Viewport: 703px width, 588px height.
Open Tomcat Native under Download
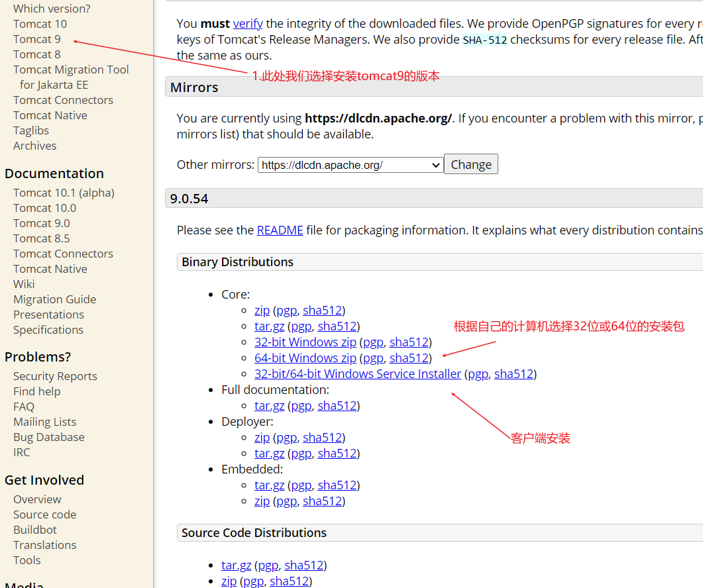click(50, 115)
